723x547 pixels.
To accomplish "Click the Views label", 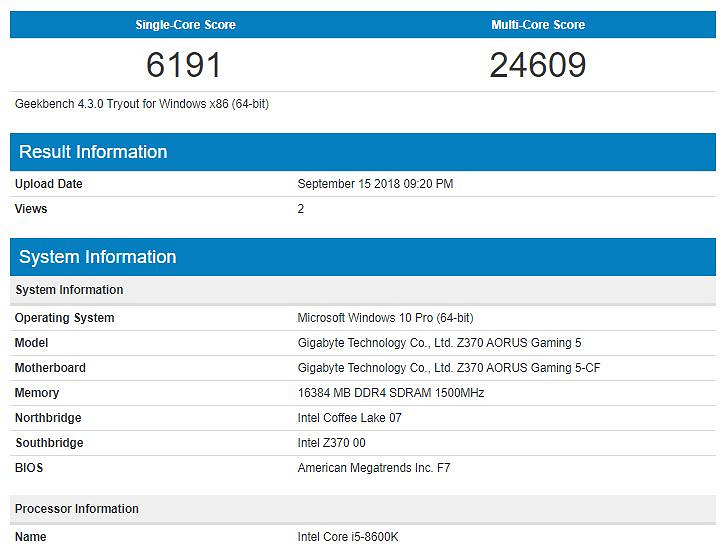I will point(31,208).
